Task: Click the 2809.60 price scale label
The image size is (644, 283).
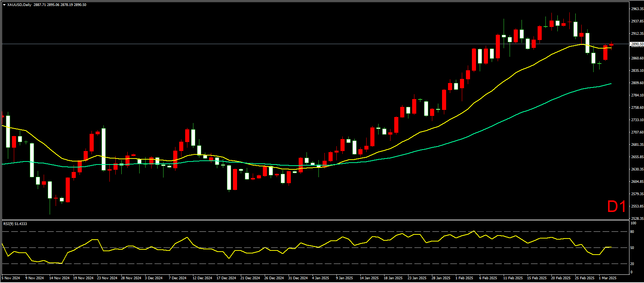Action: point(637,83)
